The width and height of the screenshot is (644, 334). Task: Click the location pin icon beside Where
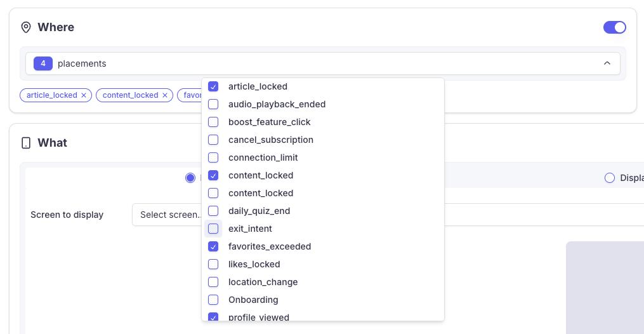tap(26, 27)
